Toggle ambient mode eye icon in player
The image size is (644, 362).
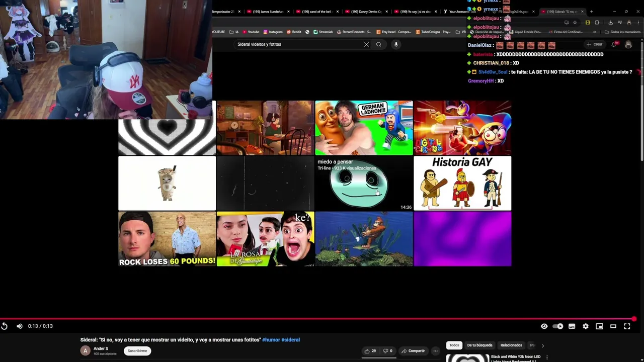tap(544, 326)
